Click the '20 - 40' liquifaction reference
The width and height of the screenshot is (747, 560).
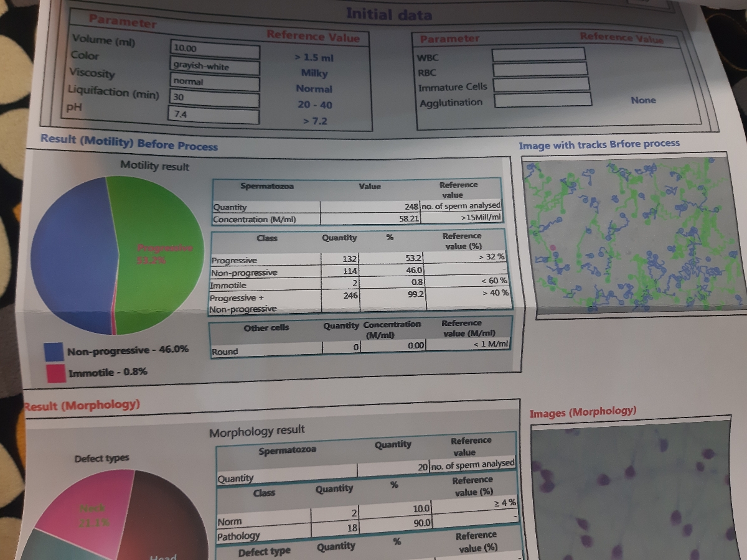coord(315,105)
